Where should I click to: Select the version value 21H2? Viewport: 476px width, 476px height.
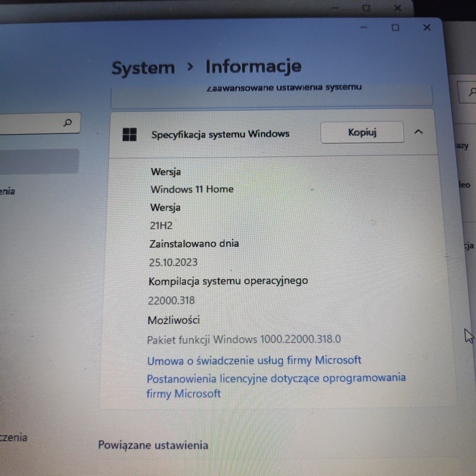161,225
